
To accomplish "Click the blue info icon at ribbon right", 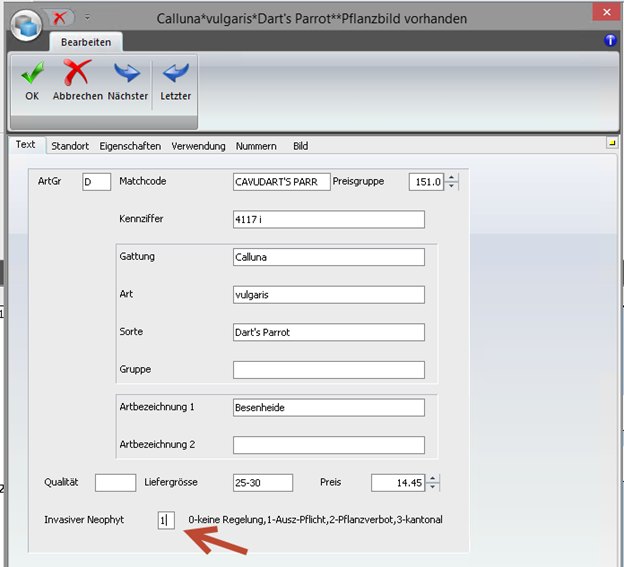I will [x=611, y=41].
